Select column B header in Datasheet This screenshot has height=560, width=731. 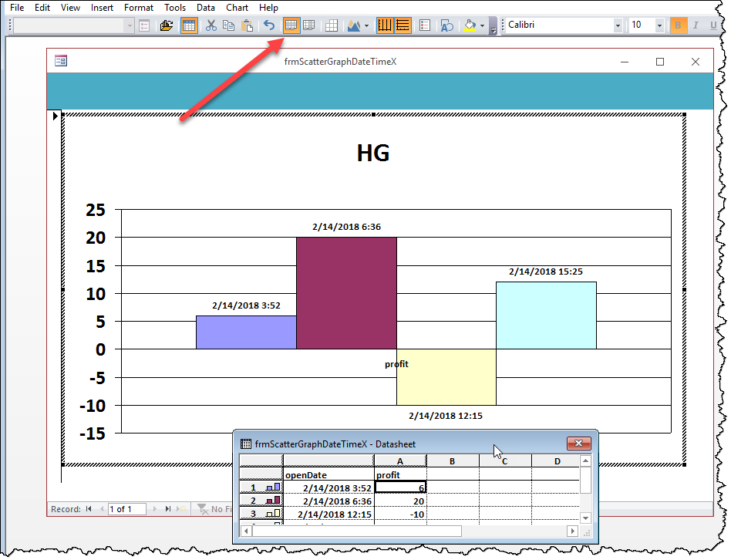pyautogui.click(x=452, y=461)
